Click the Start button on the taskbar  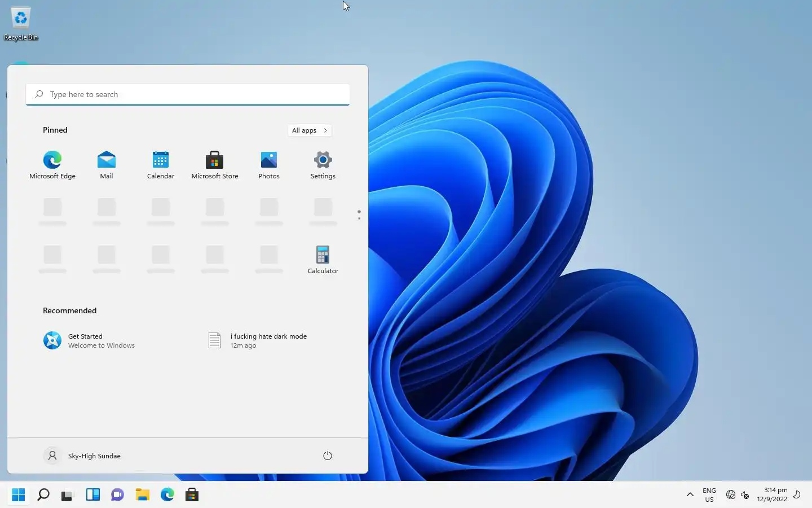[18, 495]
